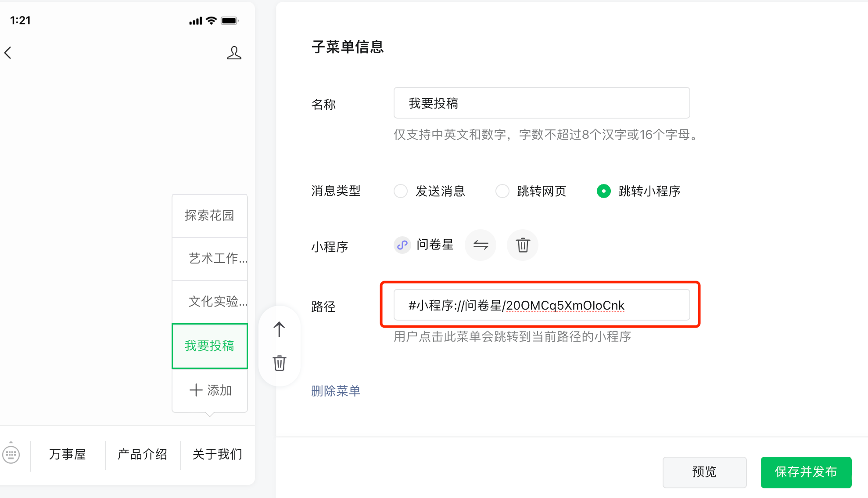Click the 问卷星 link icon
This screenshot has height=498, width=868.
(402, 245)
